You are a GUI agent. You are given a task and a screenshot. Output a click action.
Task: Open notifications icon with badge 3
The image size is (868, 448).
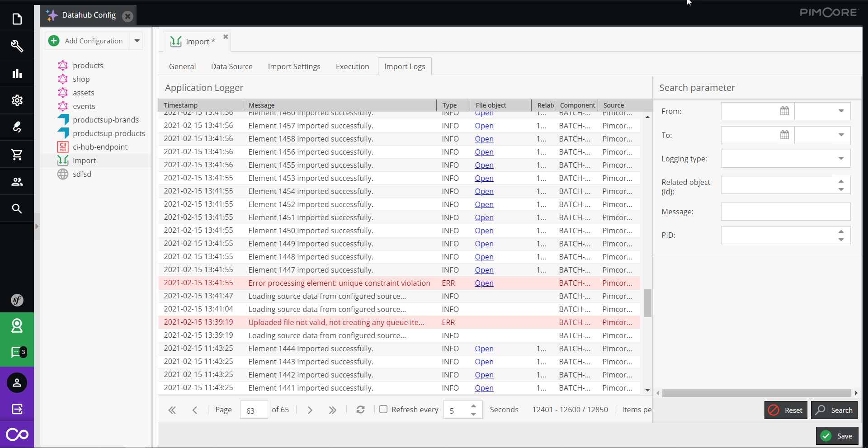17,352
